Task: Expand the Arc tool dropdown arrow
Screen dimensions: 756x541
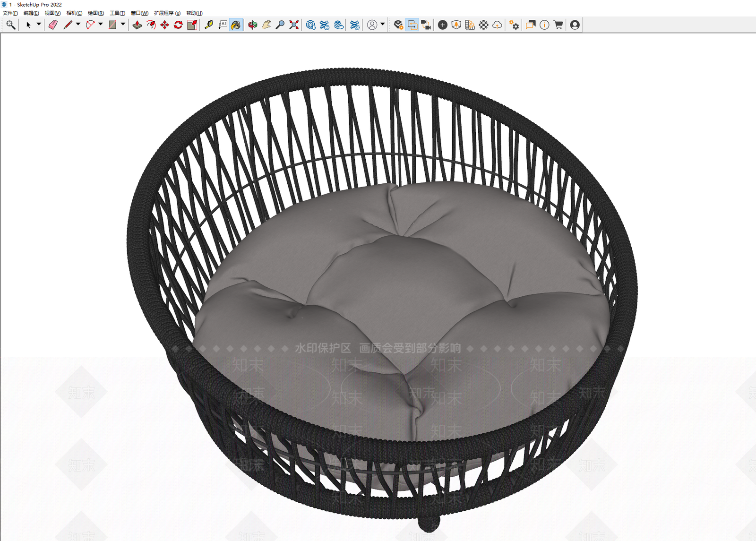Action: click(x=101, y=24)
